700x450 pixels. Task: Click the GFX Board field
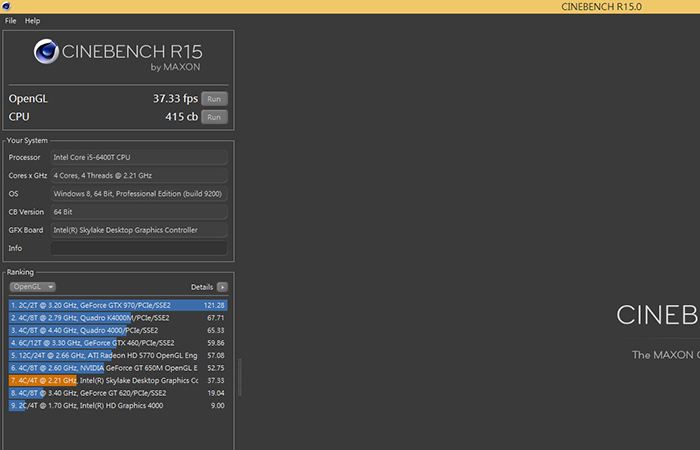tap(139, 230)
